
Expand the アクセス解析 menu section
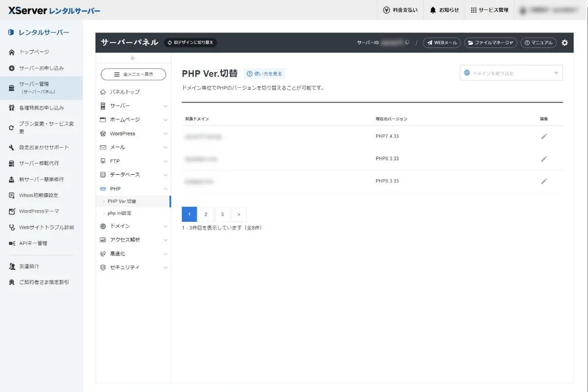(133, 240)
